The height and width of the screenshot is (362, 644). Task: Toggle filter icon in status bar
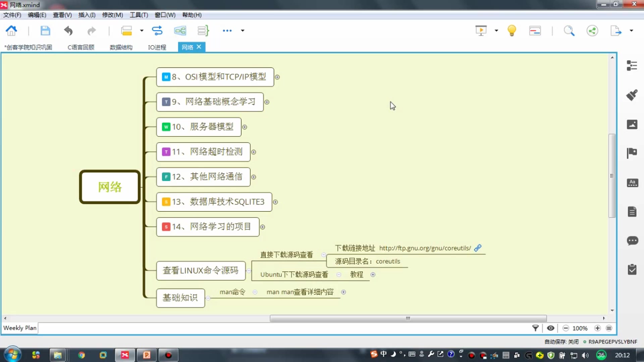(536, 328)
